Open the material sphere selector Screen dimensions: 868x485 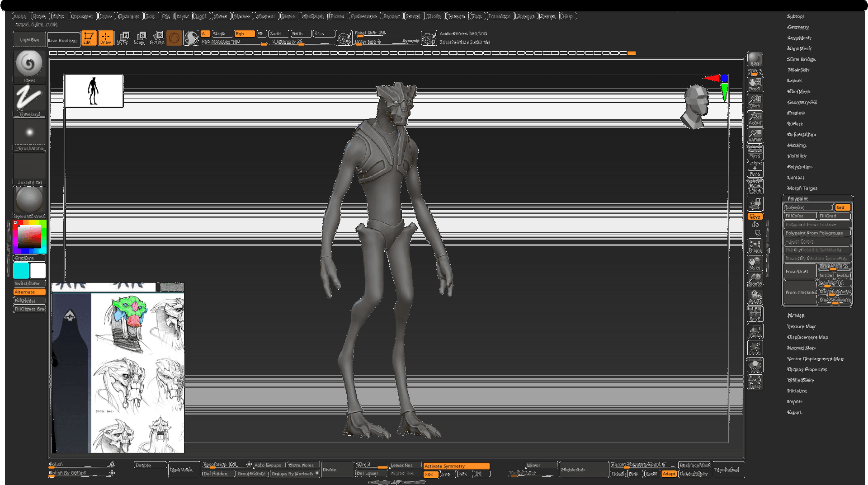pos(29,202)
